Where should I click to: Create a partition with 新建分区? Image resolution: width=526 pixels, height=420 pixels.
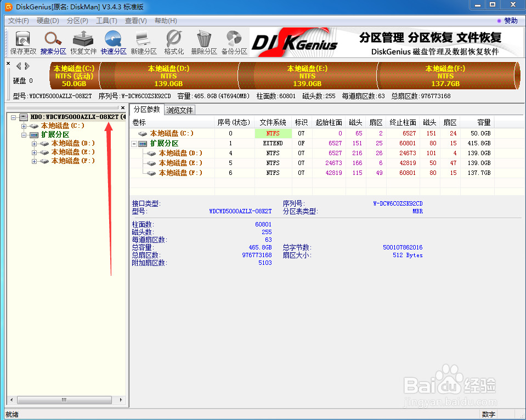(x=144, y=43)
